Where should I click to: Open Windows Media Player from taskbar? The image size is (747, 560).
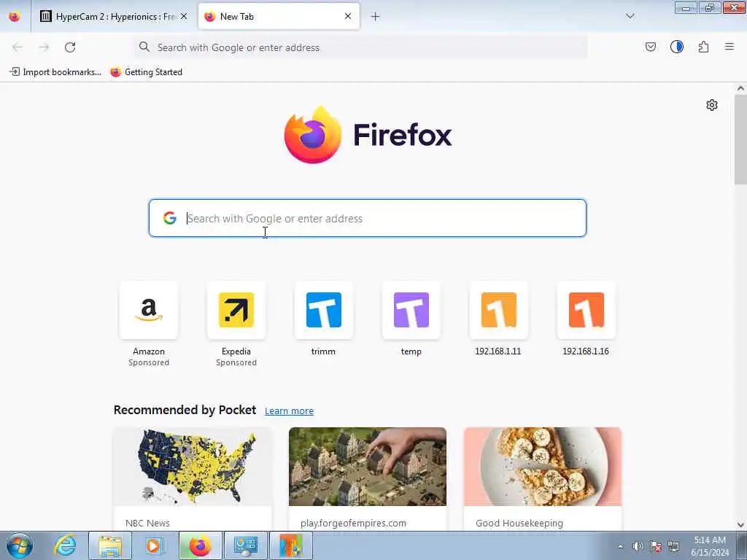click(x=155, y=545)
